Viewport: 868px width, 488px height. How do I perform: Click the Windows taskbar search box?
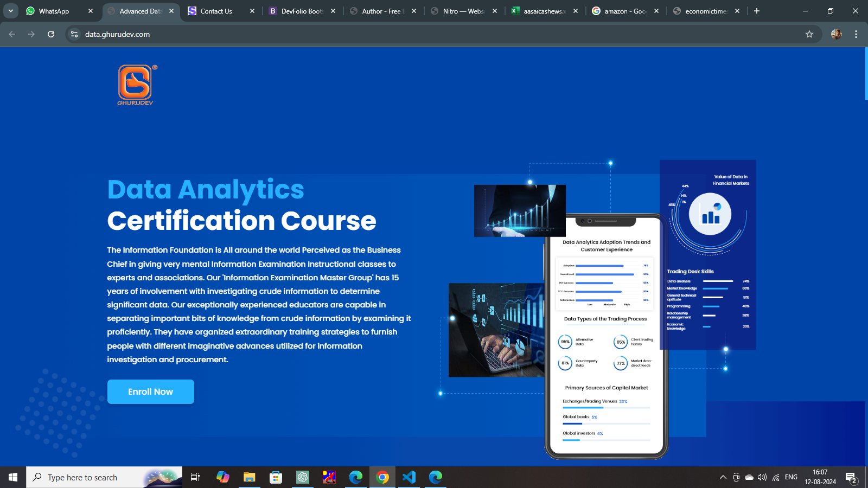(x=104, y=477)
